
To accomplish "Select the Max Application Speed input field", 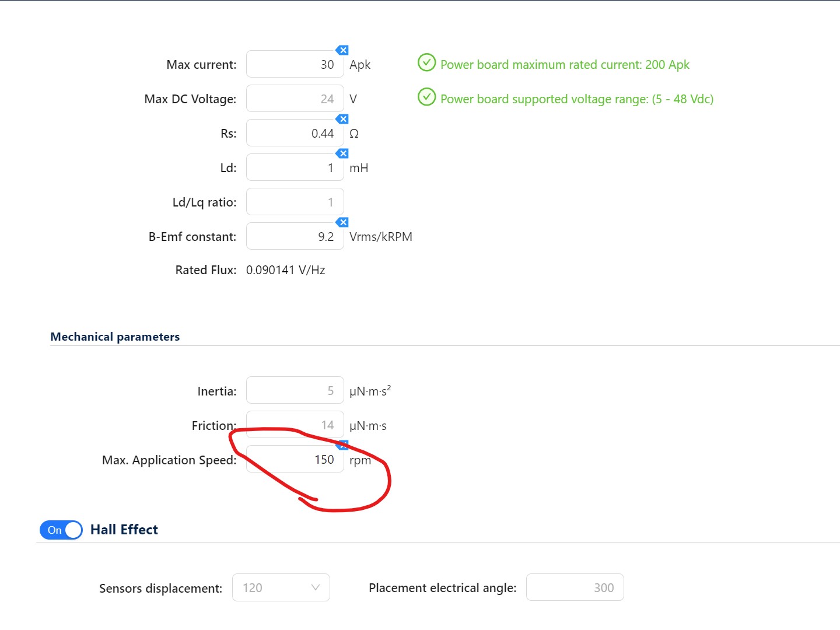I will point(295,459).
